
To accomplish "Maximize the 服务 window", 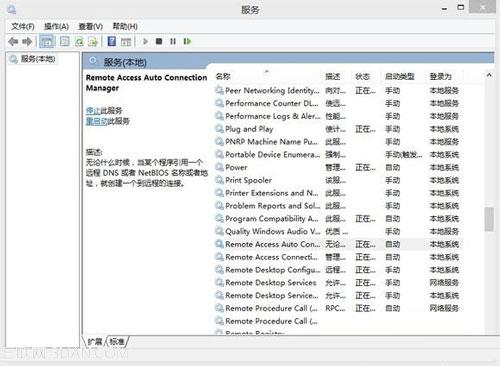I will (x=461, y=7).
